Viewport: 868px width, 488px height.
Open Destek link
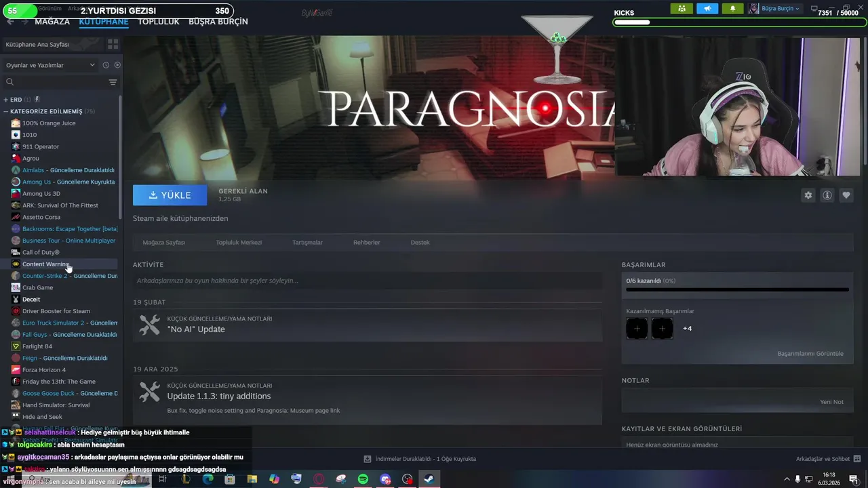coord(420,243)
